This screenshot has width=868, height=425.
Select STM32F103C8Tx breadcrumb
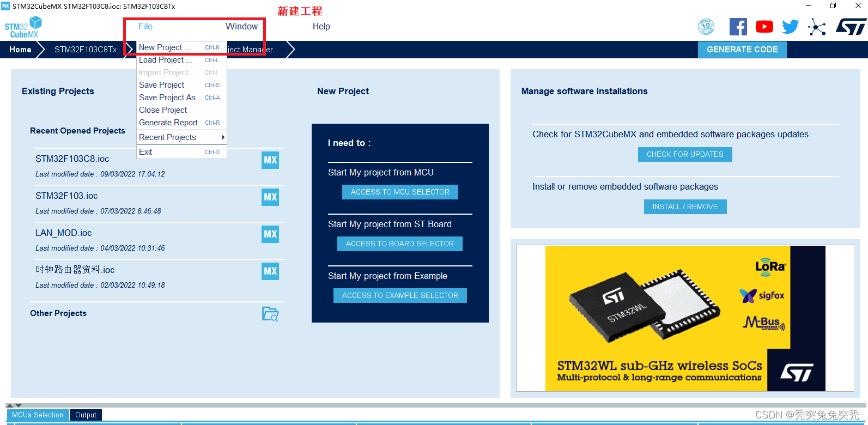point(86,50)
